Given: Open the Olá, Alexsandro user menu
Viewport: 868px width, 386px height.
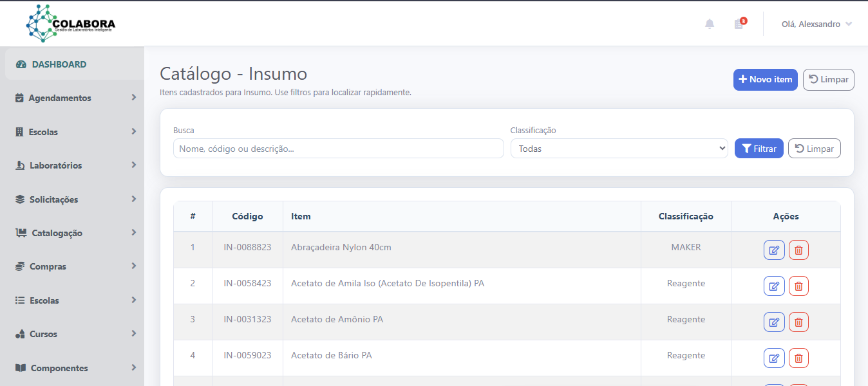Looking at the screenshot, I should coord(816,24).
